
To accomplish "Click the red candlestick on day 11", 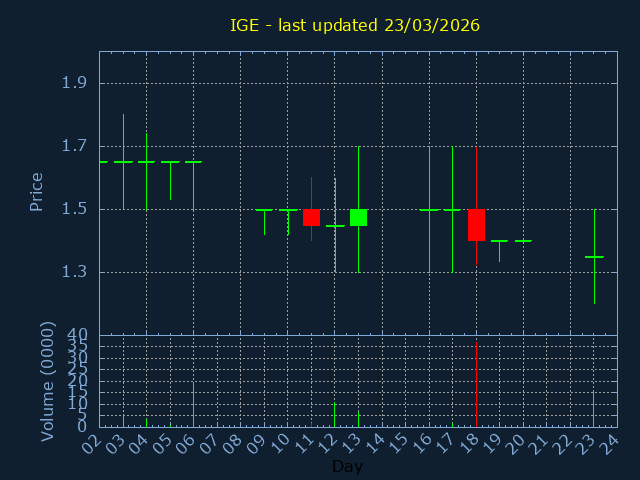I will click(311, 217).
